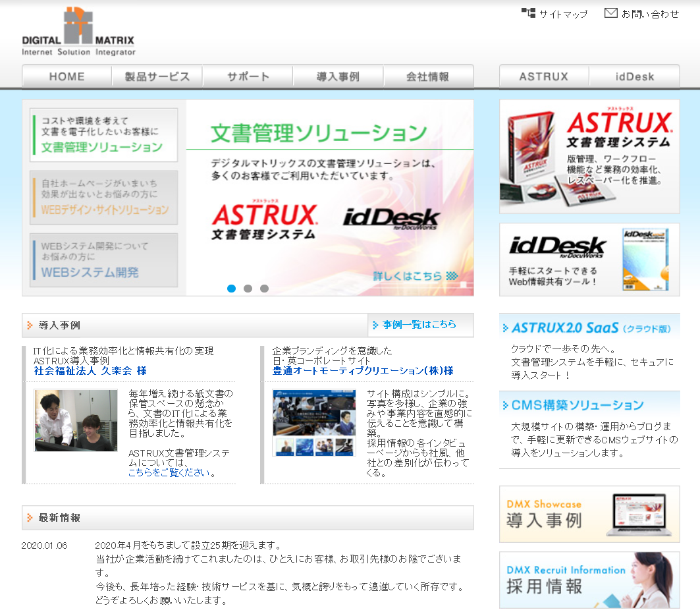Image resolution: width=700 pixels, height=614 pixels.
Task: Click the 最新情報 section heading
Action: 59,518
